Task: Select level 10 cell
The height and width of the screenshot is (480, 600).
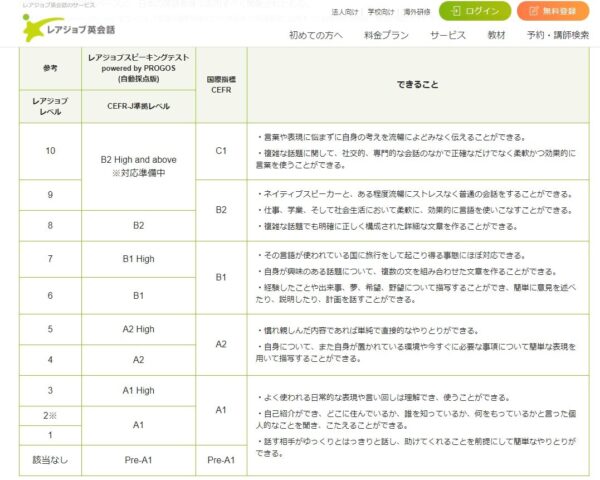Action: [50, 151]
